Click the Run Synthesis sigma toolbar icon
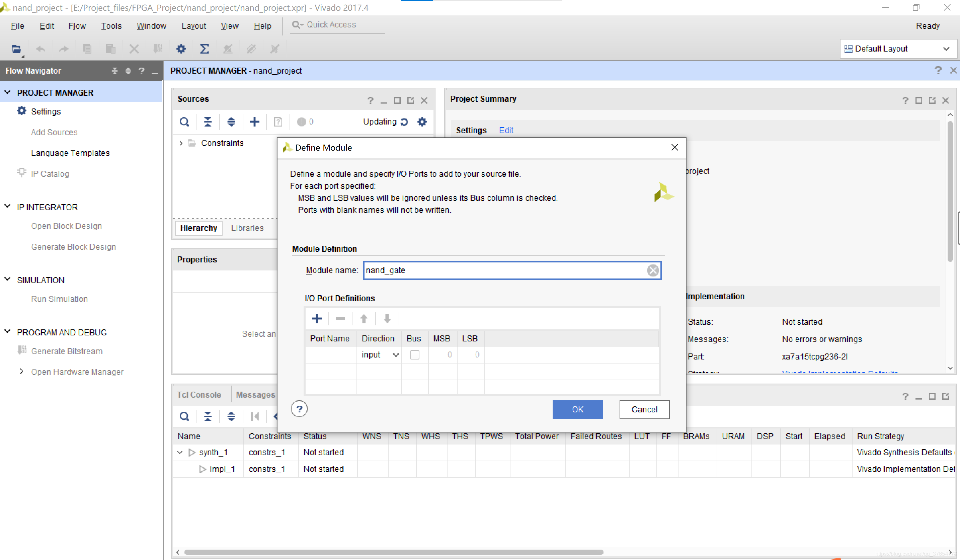960x560 pixels. [x=205, y=49]
